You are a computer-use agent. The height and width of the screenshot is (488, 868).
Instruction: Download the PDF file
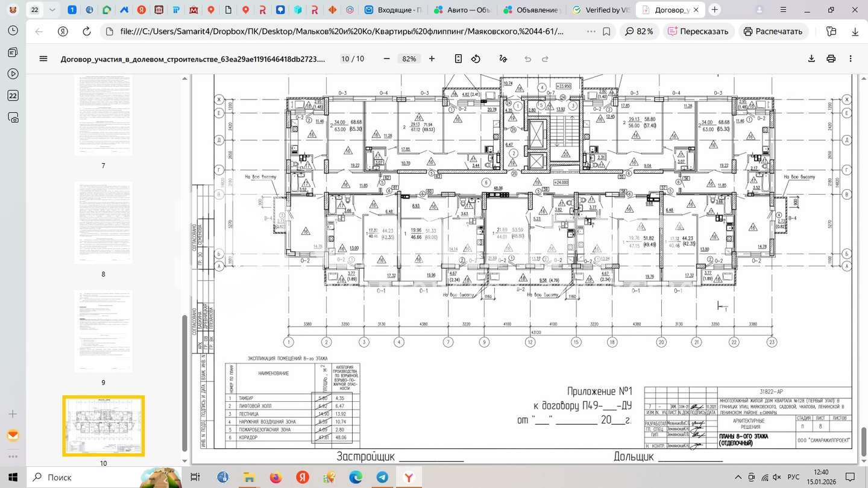coord(811,58)
